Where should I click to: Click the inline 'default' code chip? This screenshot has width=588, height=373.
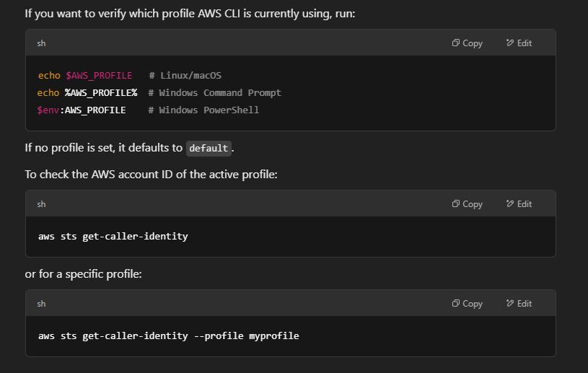click(209, 148)
